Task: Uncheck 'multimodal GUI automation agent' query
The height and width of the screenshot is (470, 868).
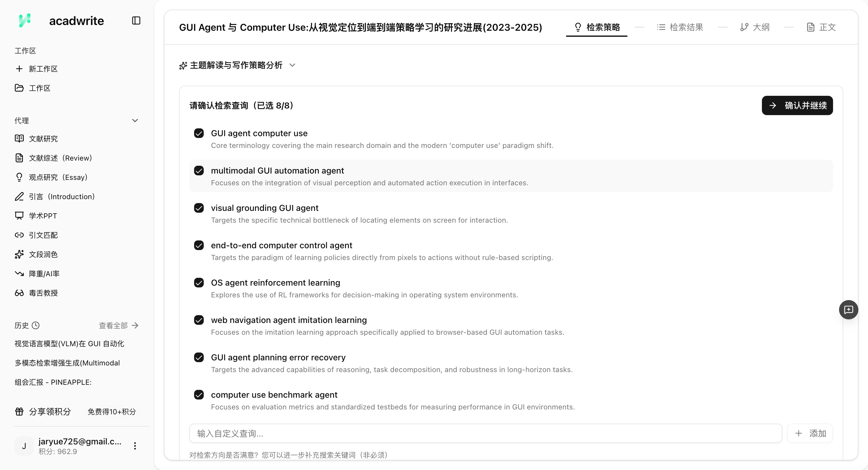Action: click(x=199, y=171)
